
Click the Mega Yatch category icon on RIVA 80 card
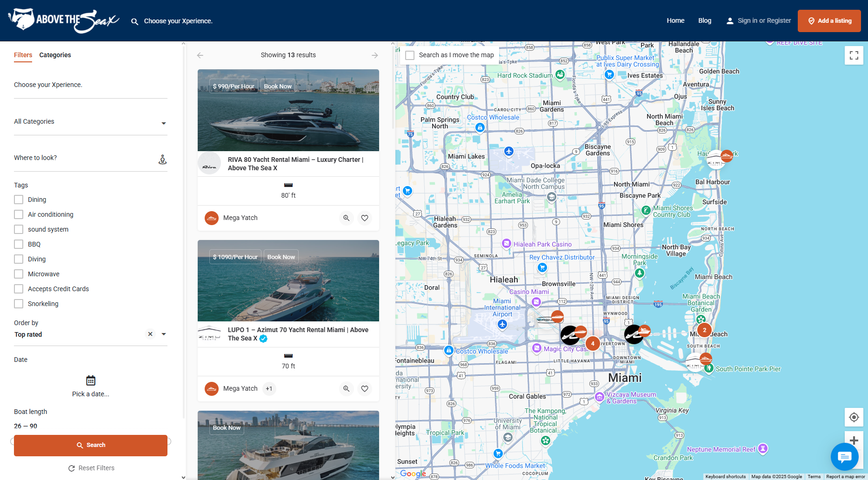tap(212, 218)
